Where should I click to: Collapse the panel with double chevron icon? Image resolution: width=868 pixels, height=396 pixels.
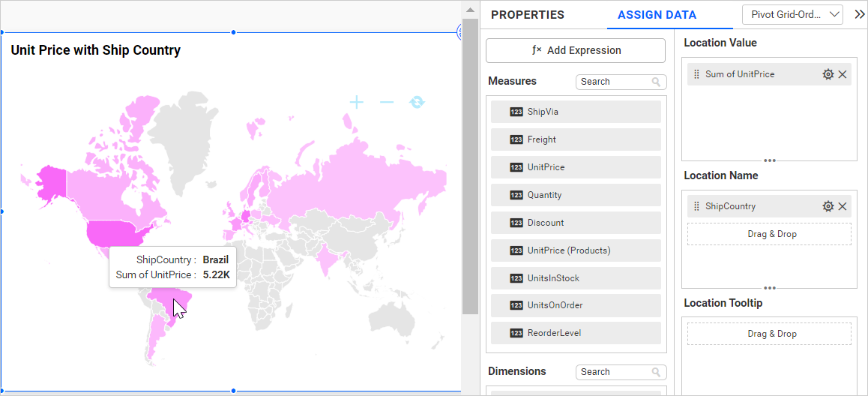click(x=859, y=14)
